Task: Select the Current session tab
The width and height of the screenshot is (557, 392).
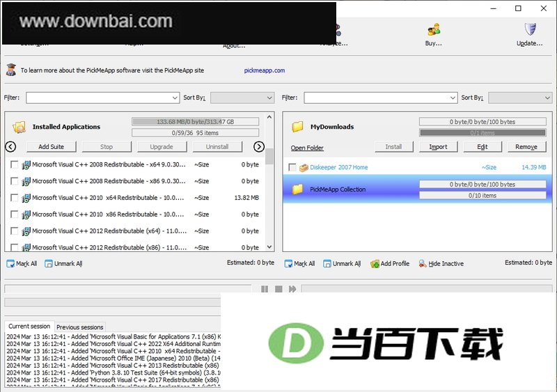Action: click(x=29, y=327)
